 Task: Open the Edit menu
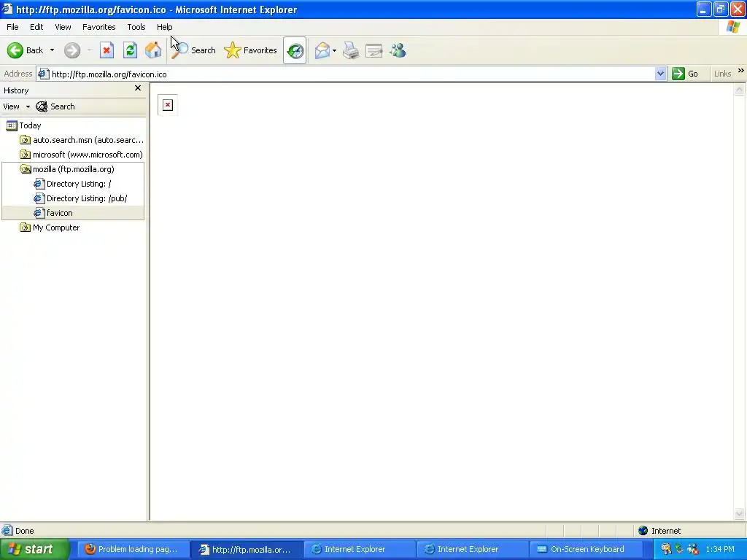click(x=36, y=27)
